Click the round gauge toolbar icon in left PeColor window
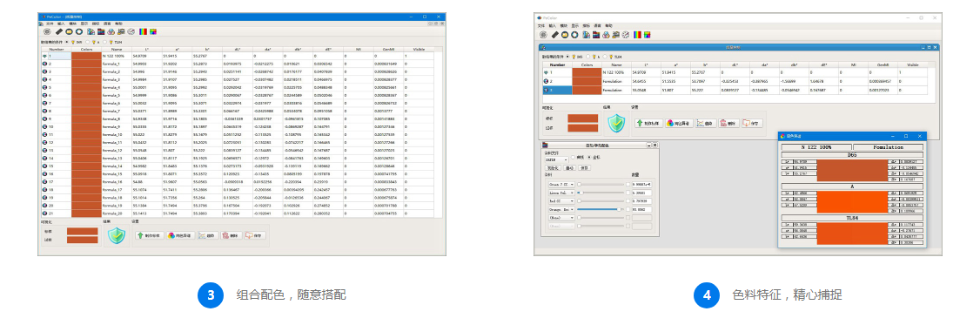980x325 pixels. click(x=131, y=32)
